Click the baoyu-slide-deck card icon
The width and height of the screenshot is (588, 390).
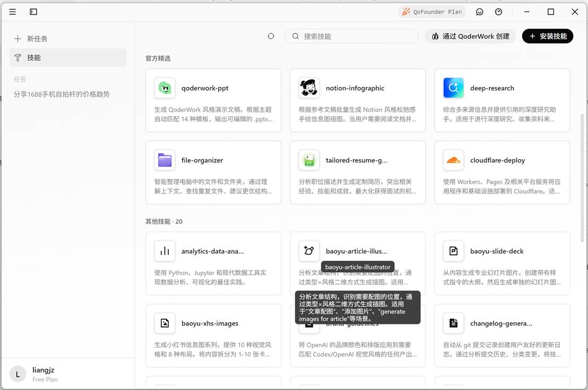pos(453,251)
